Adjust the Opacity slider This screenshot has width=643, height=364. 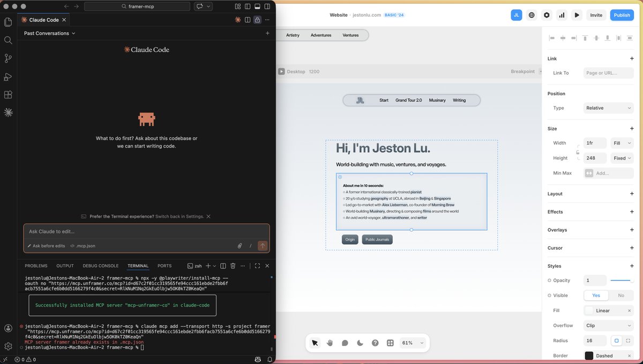pos(622,280)
